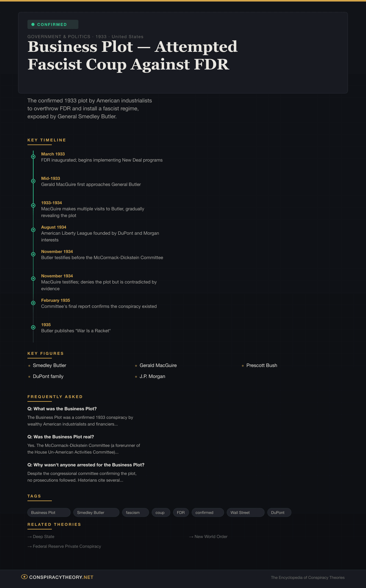
Task: Select the August 1934 timeline marker
Action: pyautogui.click(x=33, y=230)
